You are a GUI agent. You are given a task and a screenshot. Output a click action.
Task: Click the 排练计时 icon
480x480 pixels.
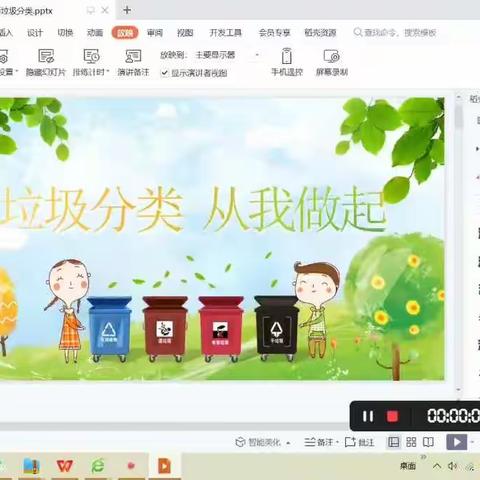(91, 56)
